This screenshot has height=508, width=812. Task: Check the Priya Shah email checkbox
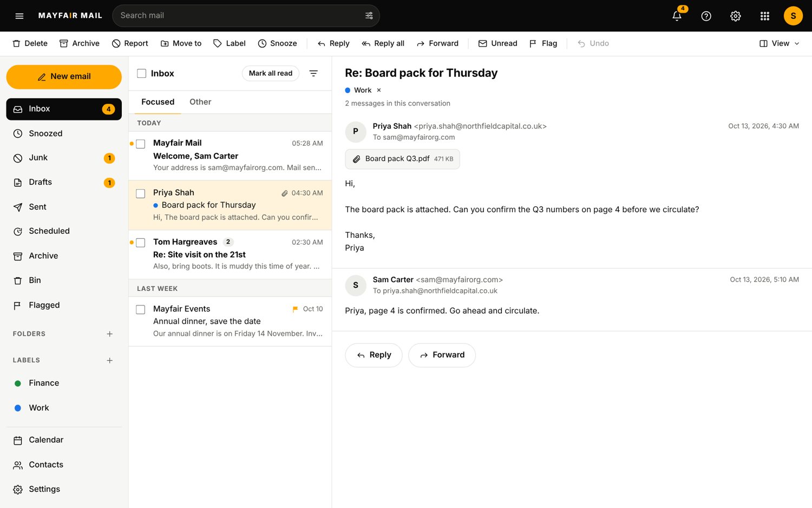(x=141, y=193)
